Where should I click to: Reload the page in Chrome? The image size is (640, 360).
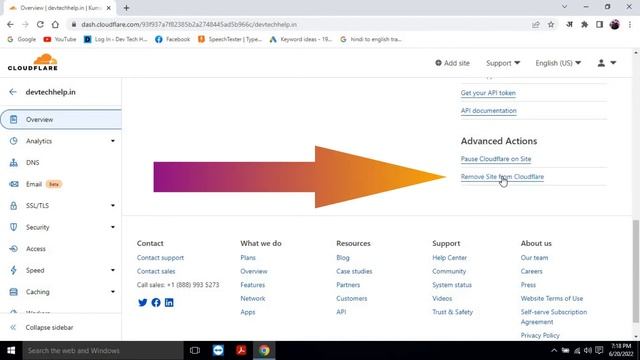(x=40, y=24)
